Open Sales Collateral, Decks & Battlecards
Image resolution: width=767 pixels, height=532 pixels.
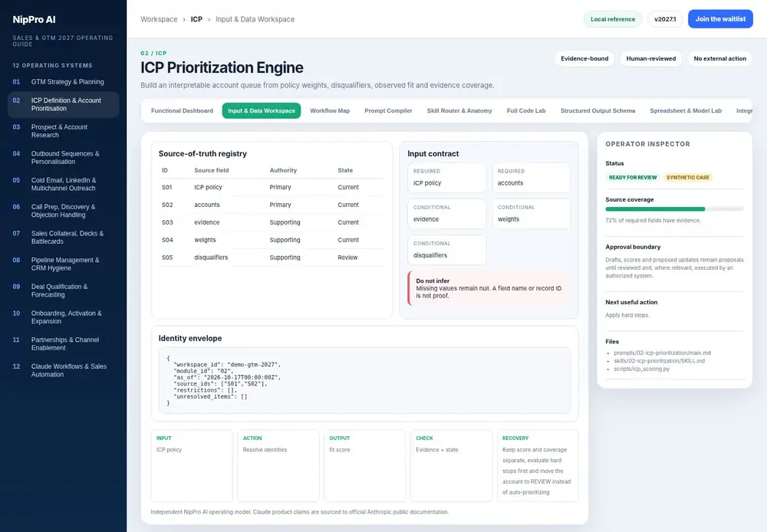(63, 237)
